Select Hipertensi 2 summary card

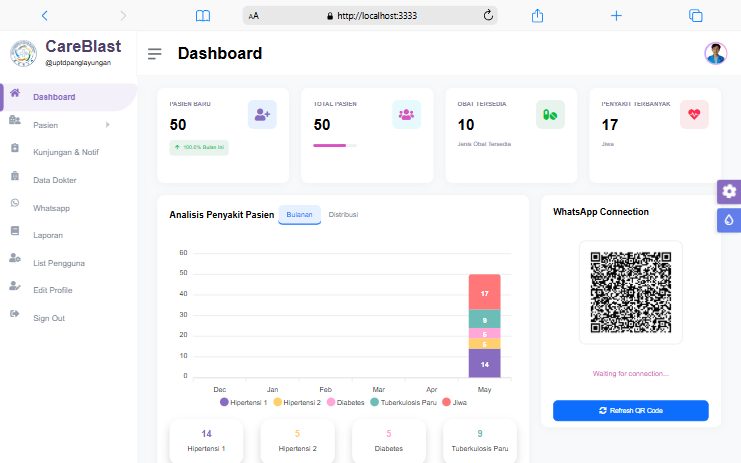pos(298,441)
